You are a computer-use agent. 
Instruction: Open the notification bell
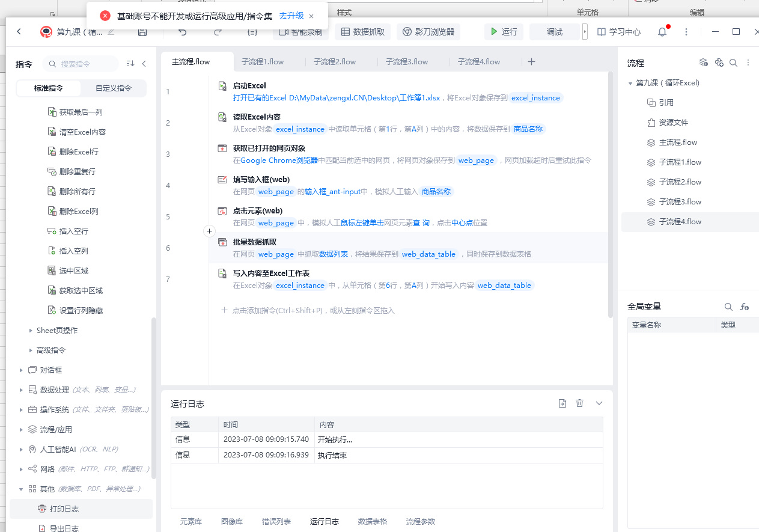[x=662, y=32]
